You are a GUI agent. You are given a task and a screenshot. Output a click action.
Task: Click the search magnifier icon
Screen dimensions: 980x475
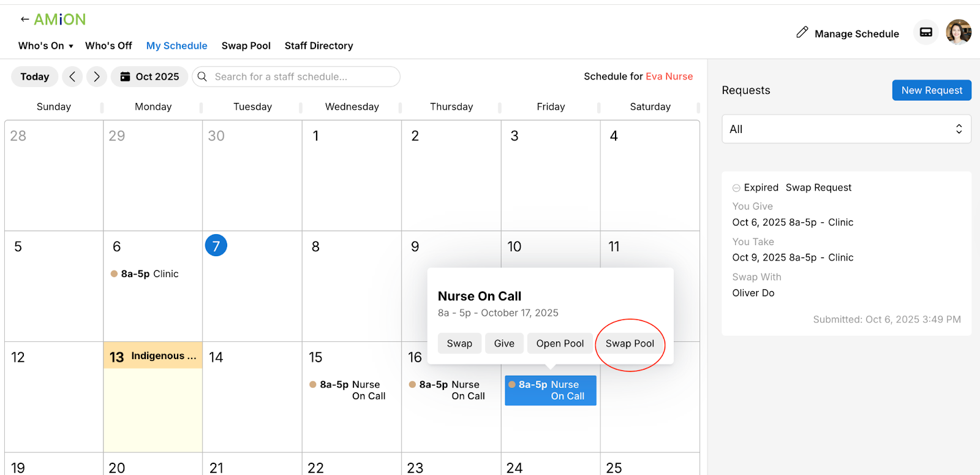(x=202, y=77)
